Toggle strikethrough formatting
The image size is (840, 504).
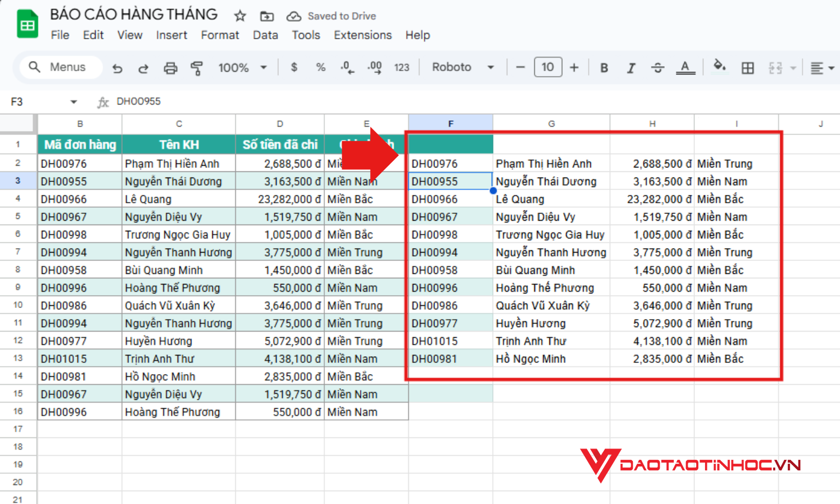[x=657, y=68]
